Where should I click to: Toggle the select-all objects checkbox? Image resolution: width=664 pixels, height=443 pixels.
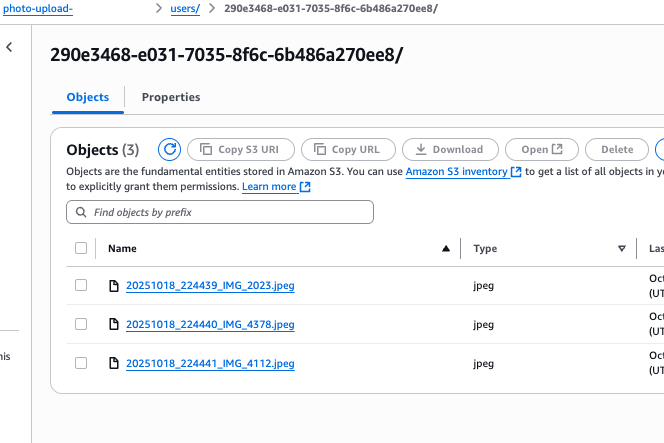(x=81, y=248)
